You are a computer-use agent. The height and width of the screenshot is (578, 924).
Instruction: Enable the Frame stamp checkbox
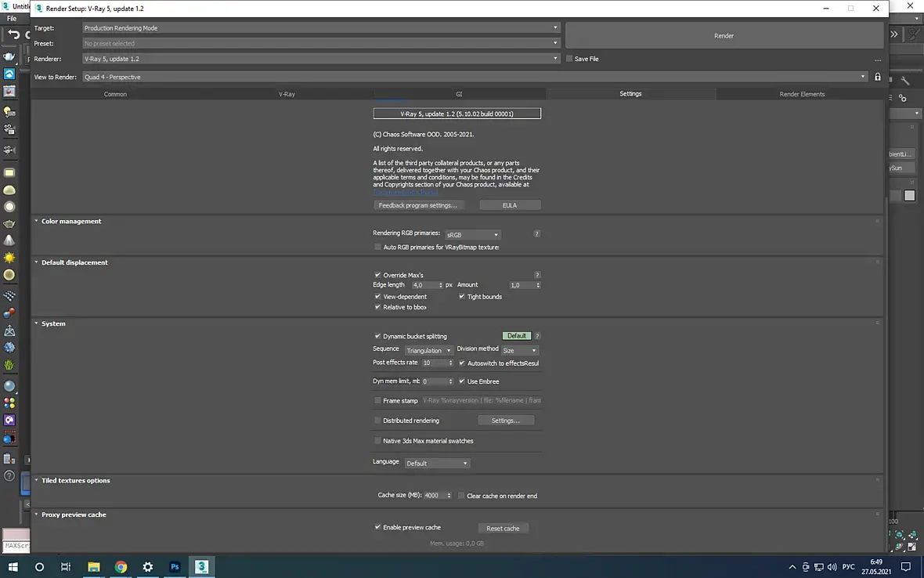pyautogui.click(x=377, y=401)
